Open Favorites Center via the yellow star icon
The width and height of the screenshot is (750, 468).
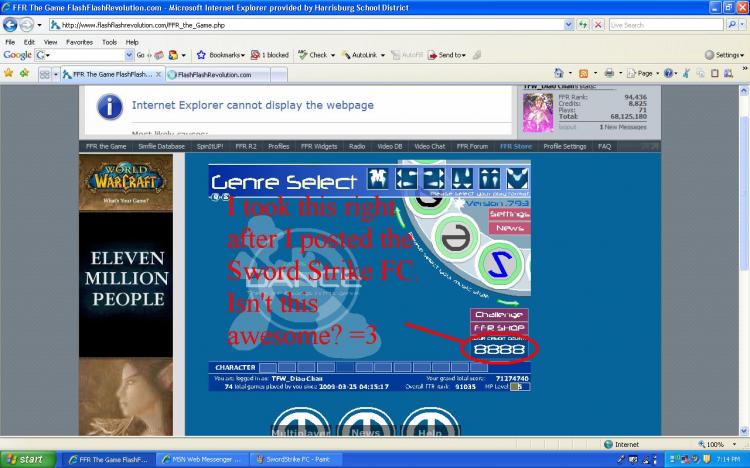click(8, 73)
